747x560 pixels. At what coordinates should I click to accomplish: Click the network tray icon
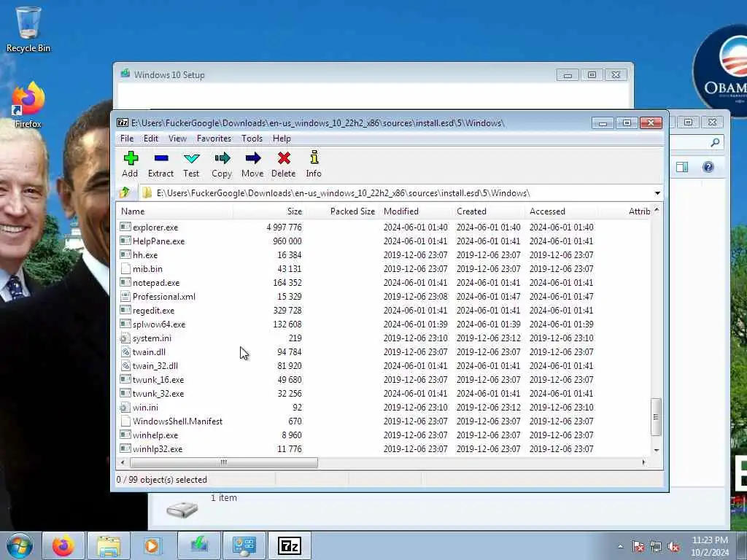656,547
